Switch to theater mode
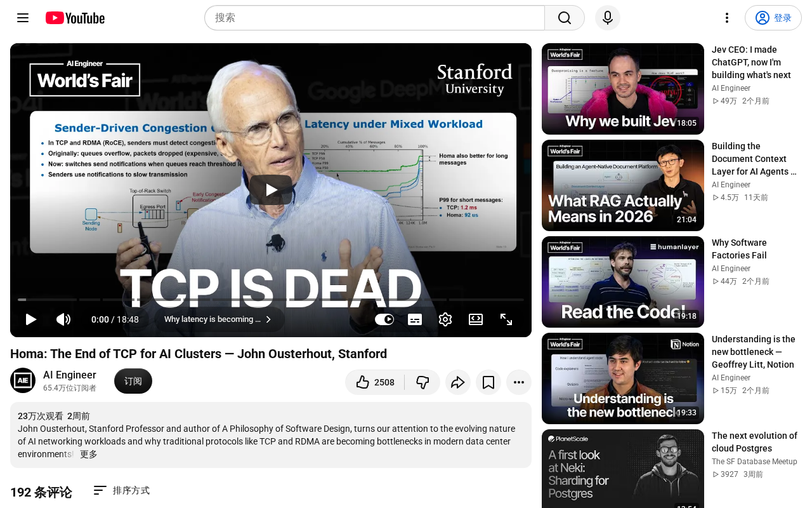812x508 pixels. (x=476, y=319)
